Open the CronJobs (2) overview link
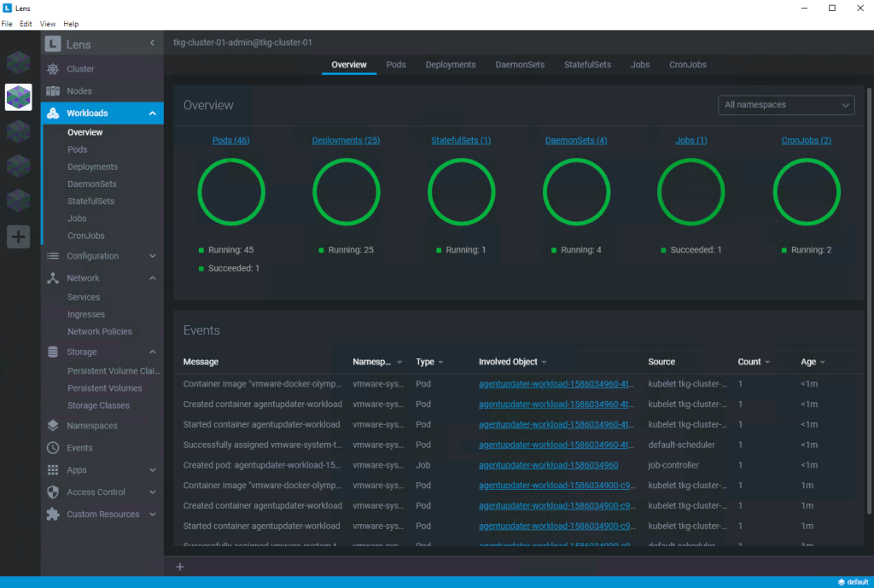The width and height of the screenshot is (874, 588). [806, 140]
